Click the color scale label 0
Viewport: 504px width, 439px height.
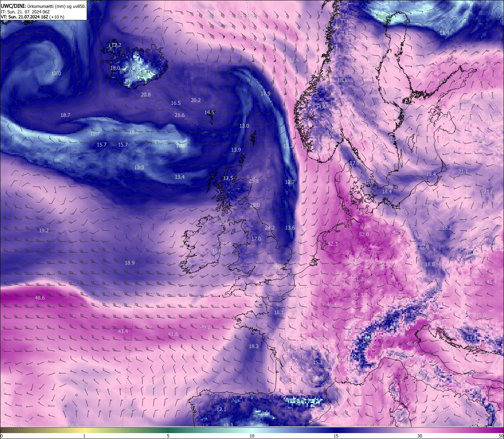click(x=1, y=436)
